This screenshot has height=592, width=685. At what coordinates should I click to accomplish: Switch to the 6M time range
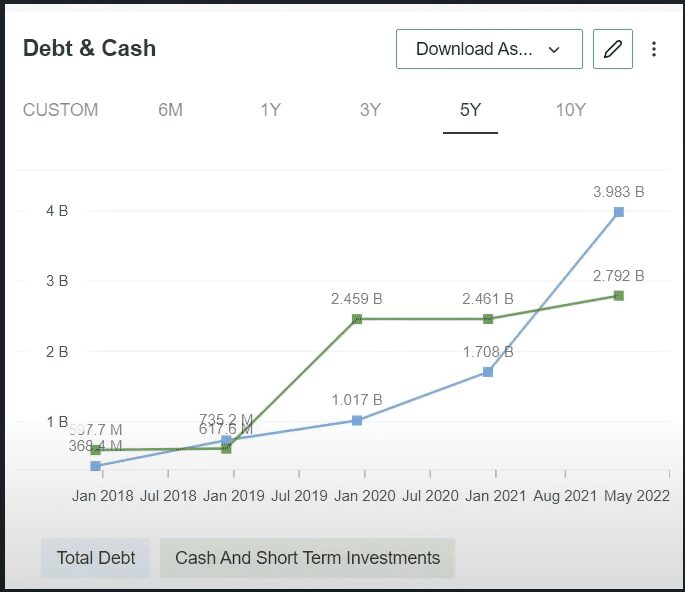click(170, 110)
